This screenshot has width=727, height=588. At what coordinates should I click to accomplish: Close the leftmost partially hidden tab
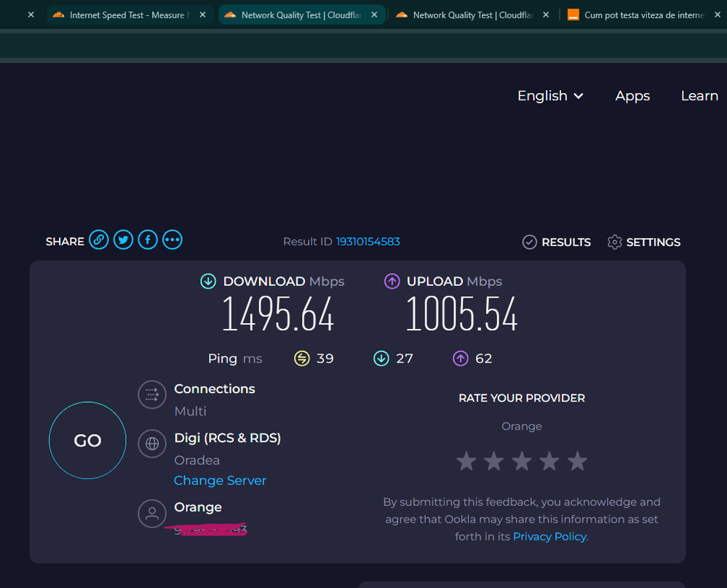(31, 15)
